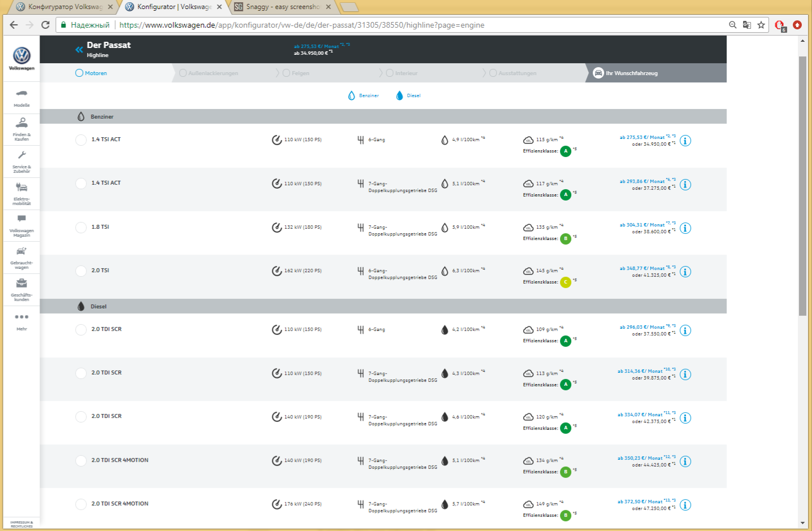Open Ihr Wunschfahrzeug summary
This screenshot has height=531, width=812.
tap(626, 73)
